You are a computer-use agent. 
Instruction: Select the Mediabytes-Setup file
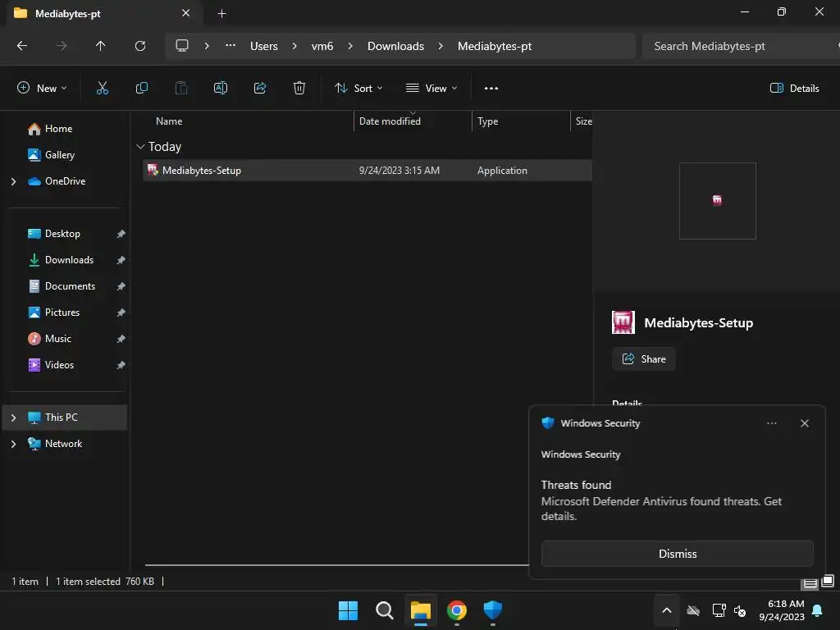click(367, 171)
